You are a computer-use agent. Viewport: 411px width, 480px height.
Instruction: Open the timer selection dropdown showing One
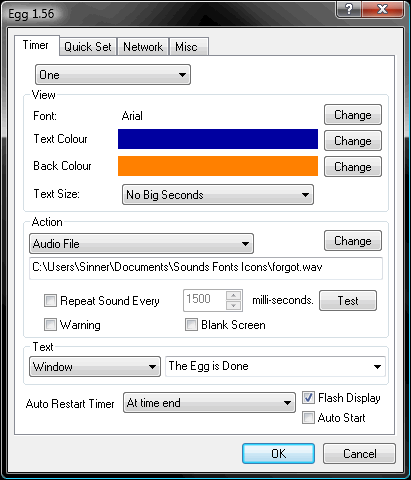point(113,75)
